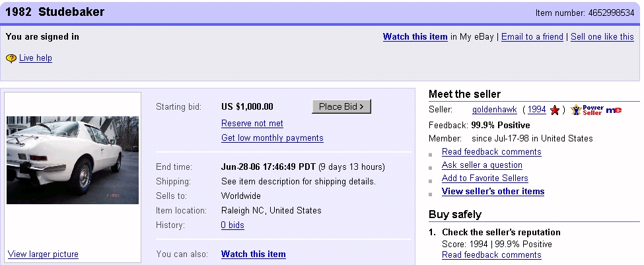Click Watch this item below History

[253, 254]
